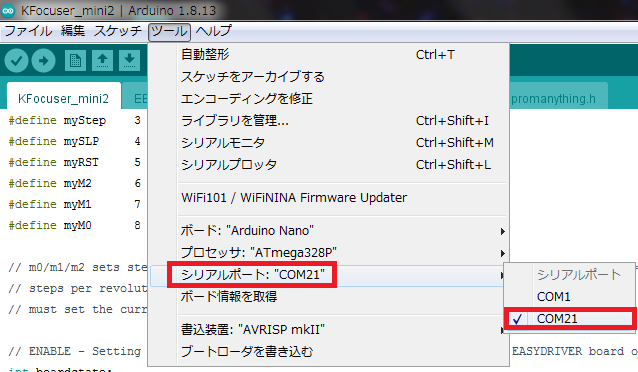Screen dimensions: 638x372
Task: Click the Open sketch (up arrow) icon
Action: click(103, 61)
